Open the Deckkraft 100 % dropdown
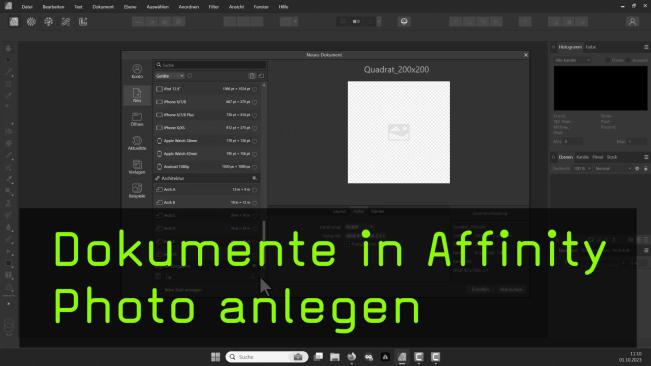Viewport: 651px width, 366px height. point(582,168)
